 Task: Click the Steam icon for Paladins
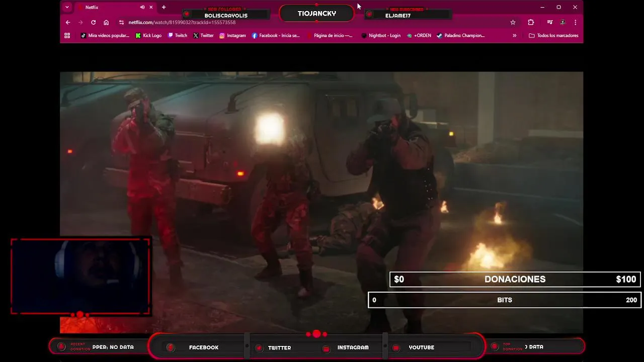439,36
